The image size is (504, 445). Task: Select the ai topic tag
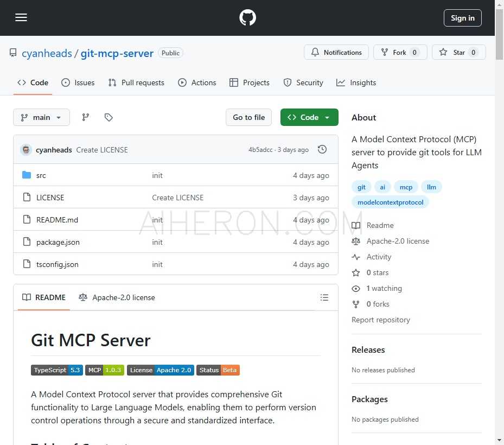click(x=382, y=187)
